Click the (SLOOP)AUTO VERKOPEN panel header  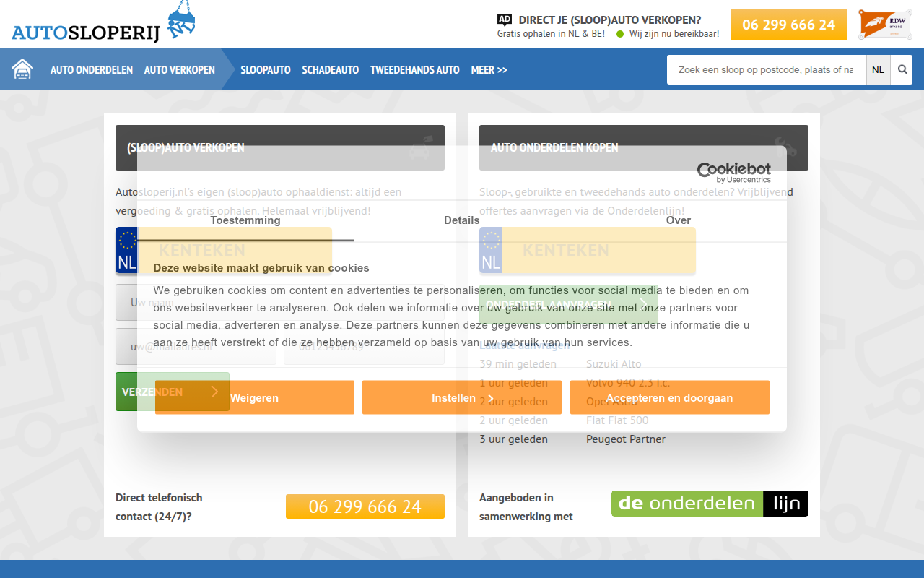pyautogui.click(x=280, y=147)
